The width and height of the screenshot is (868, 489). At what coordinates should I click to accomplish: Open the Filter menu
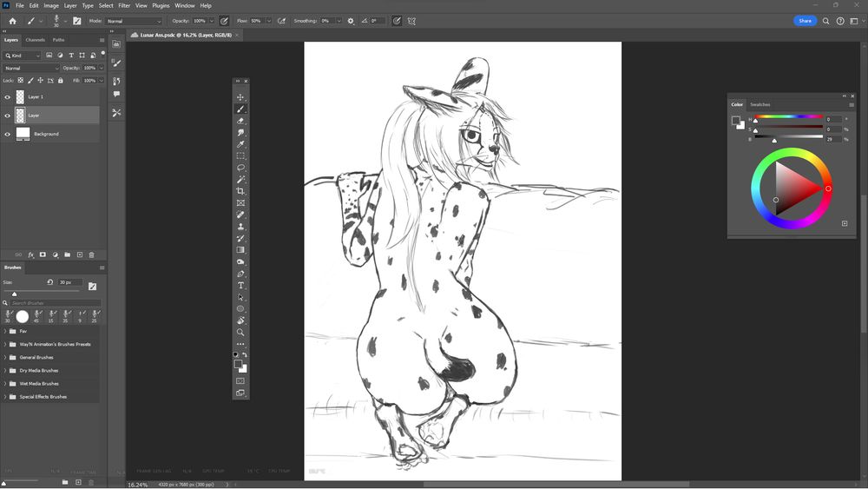[124, 5]
